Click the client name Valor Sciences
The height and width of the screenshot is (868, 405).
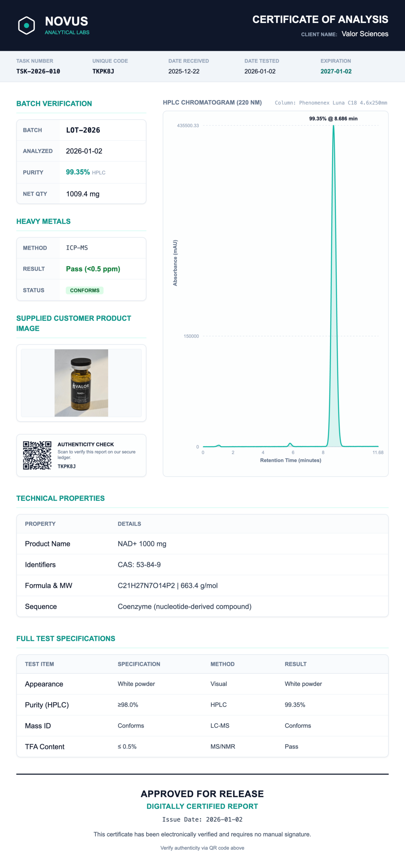[365, 34]
